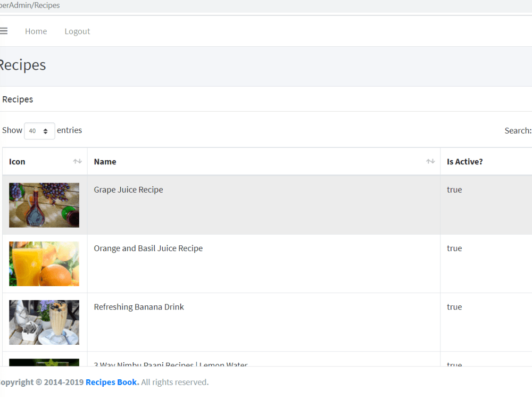Click the Search label
Screen dimensions: 532x399
pos(518,131)
